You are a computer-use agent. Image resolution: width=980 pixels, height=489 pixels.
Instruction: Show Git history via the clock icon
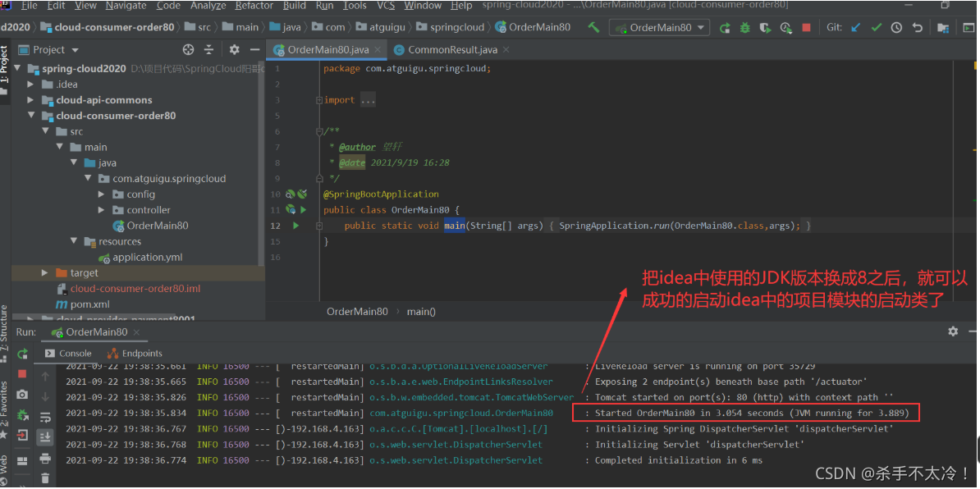(896, 27)
